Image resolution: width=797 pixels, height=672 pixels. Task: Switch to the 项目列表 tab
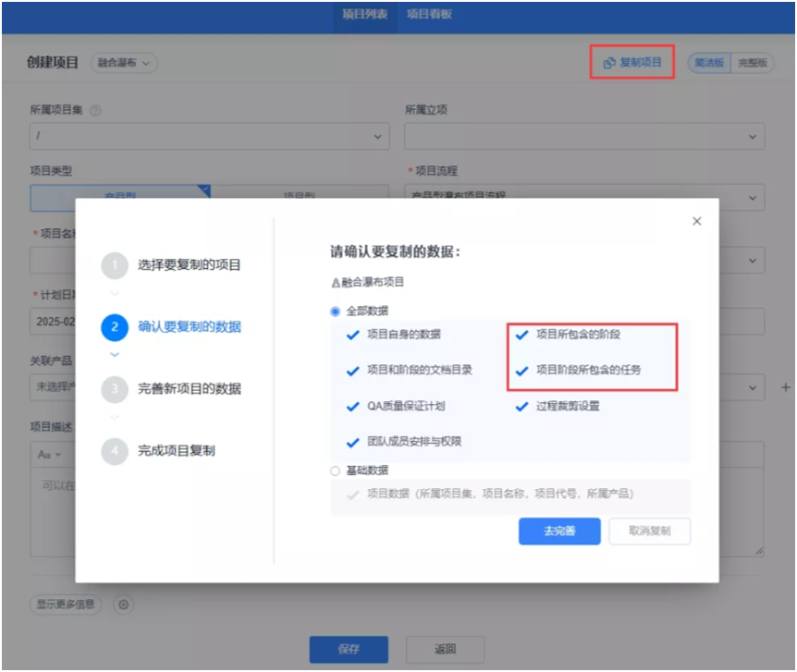pos(365,14)
